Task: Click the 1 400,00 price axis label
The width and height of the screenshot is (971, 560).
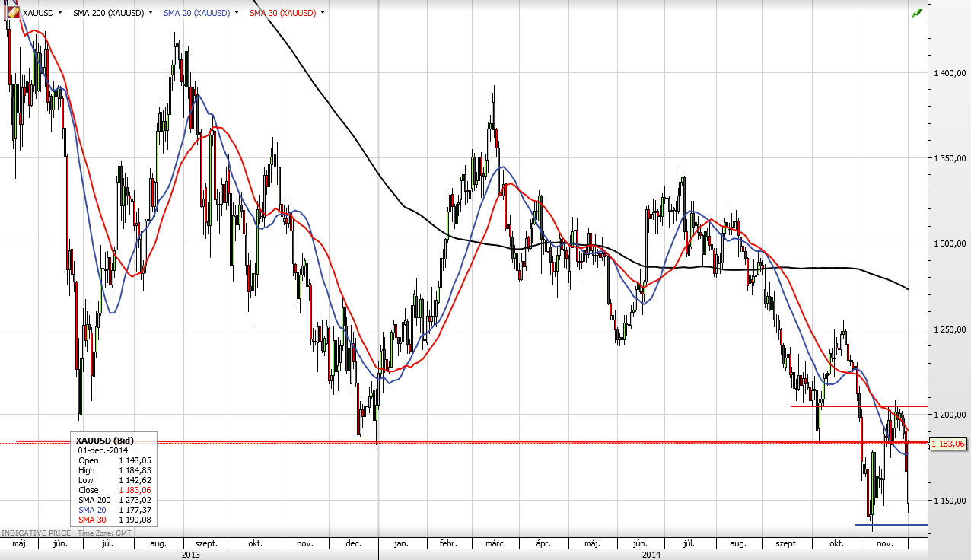Action: pyautogui.click(x=949, y=73)
